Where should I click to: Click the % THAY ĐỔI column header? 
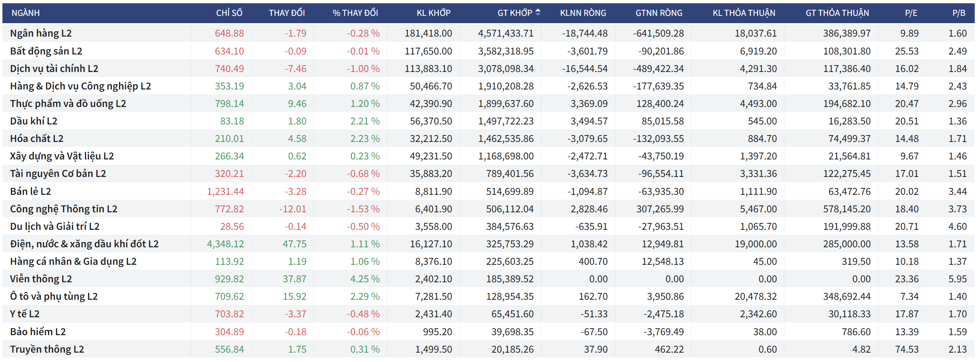pyautogui.click(x=355, y=13)
